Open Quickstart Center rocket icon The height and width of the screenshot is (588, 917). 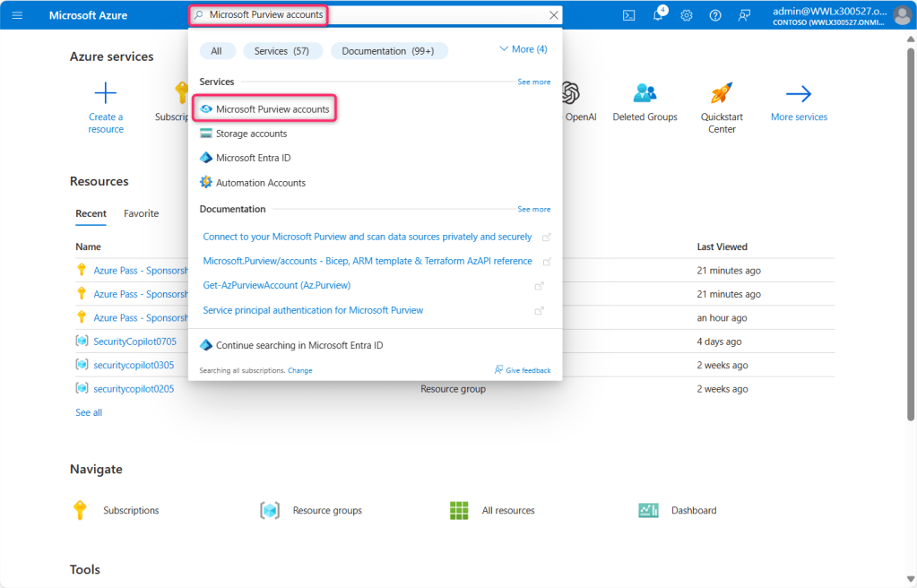722,94
